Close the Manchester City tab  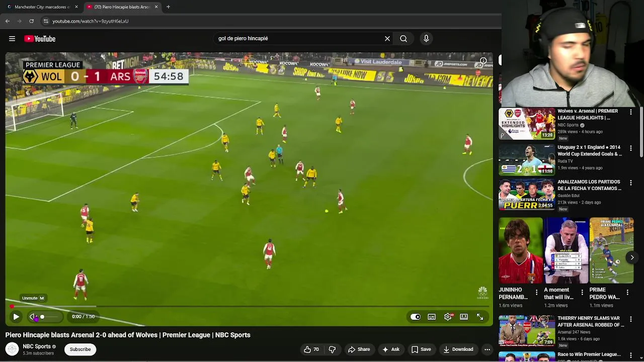(x=76, y=7)
